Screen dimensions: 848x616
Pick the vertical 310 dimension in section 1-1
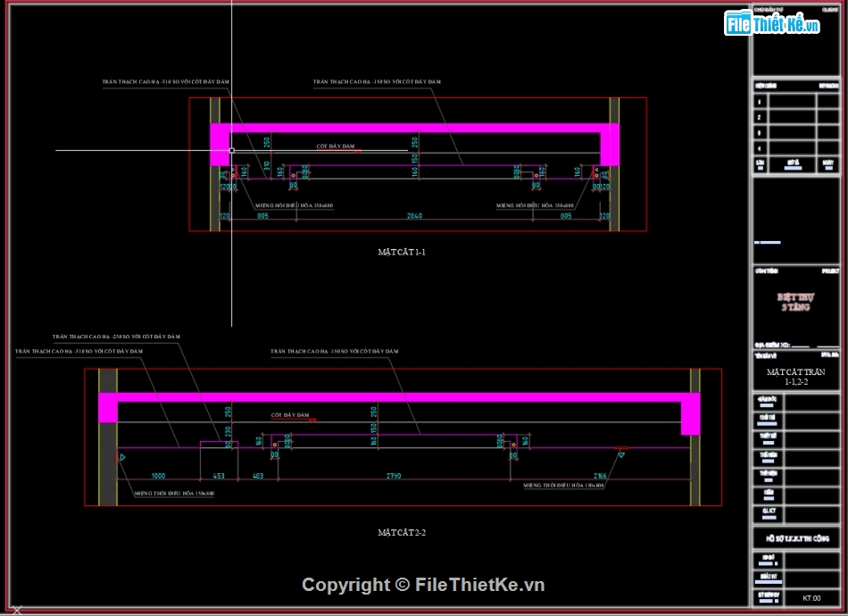coord(267,166)
